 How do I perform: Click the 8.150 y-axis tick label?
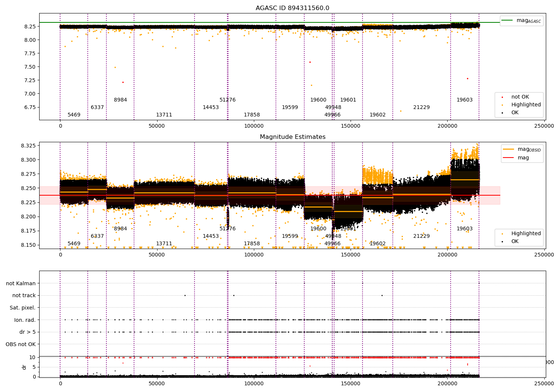tap(28, 245)
